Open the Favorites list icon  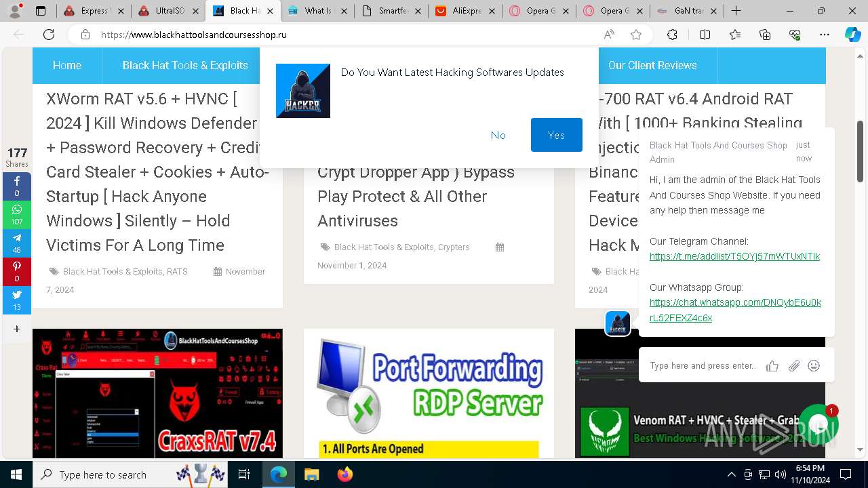tap(735, 35)
